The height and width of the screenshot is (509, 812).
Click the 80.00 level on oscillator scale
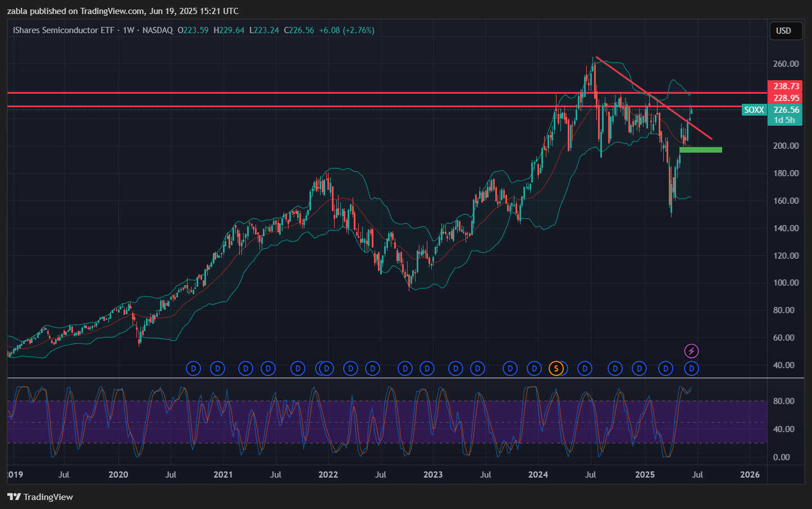(783, 401)
